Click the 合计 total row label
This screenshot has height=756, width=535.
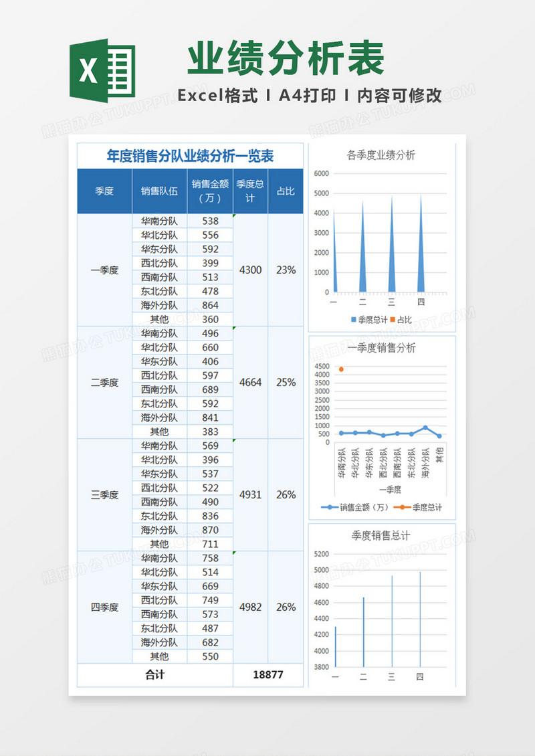coord(155,675)
